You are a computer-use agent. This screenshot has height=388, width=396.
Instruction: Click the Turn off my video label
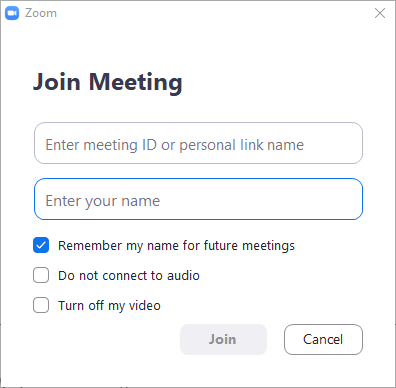[x=109, y=306]
